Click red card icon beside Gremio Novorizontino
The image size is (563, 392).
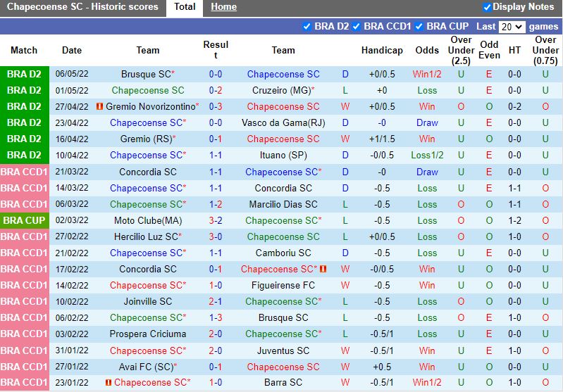pos(100,106)
